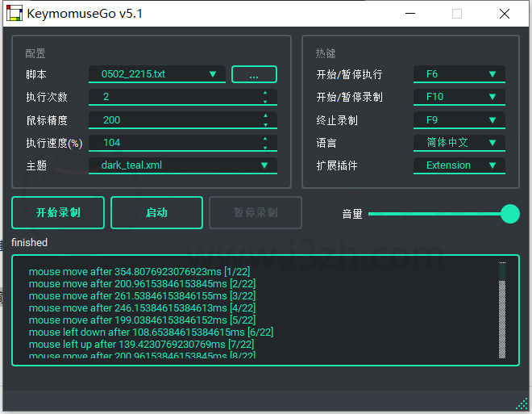This screenshot has width=532, height=414.
Task: Click the execution count field showing 2
Action: click(x=183, y=97)
